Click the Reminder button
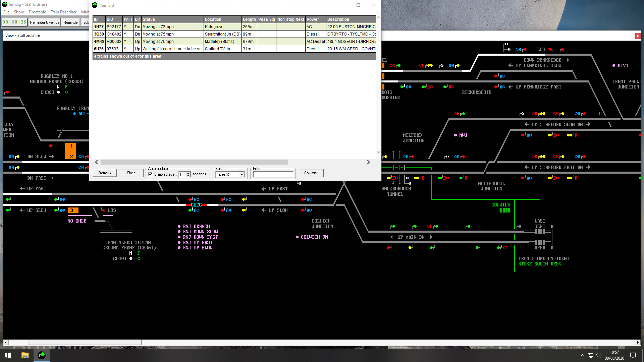 [x=71, y=22]
